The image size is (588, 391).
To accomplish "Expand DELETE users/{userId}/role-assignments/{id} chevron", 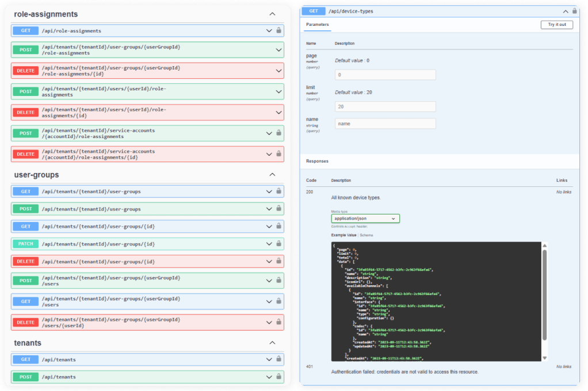I will (278, 113).
